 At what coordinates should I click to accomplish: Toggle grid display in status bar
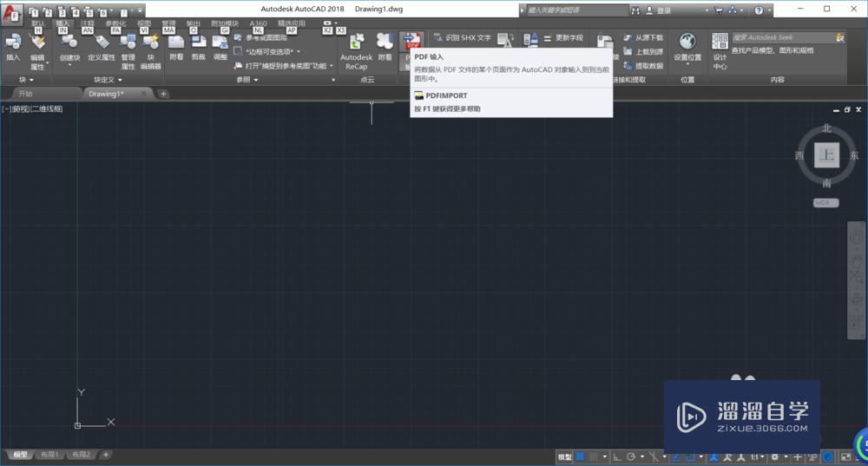(580, 456)
